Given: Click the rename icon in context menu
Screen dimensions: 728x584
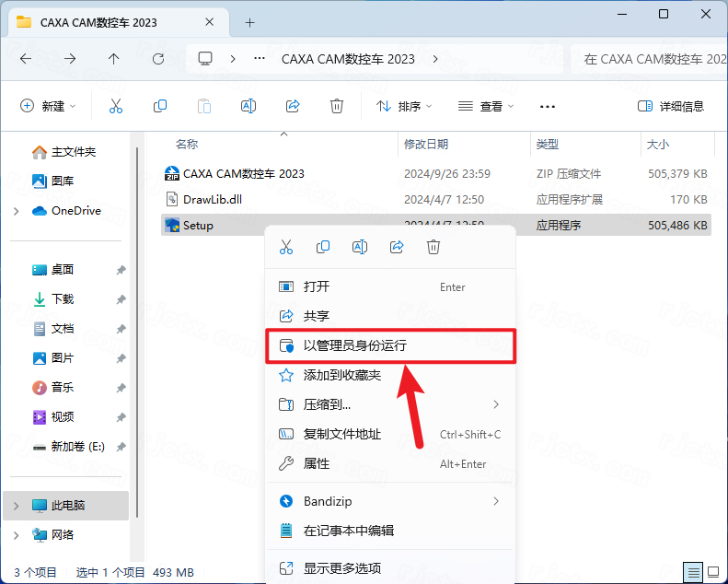Looking at the screenshot, I should pos(360,247).
